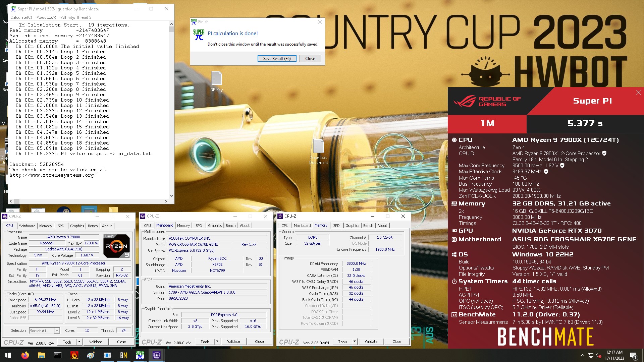
Task: Click the stopwatch icon beside System Timers
Action: tap(454, 282)
